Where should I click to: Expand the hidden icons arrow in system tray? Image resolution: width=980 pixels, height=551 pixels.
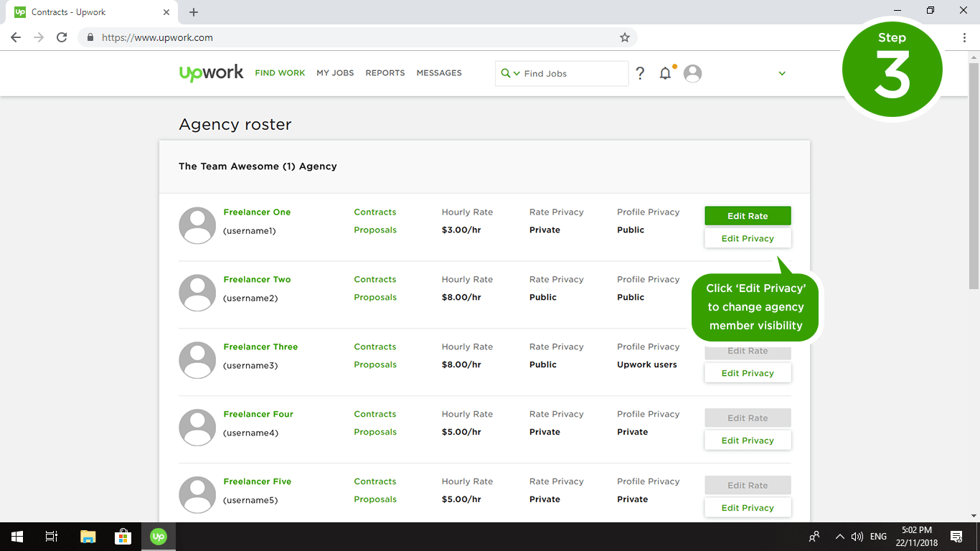839,536
